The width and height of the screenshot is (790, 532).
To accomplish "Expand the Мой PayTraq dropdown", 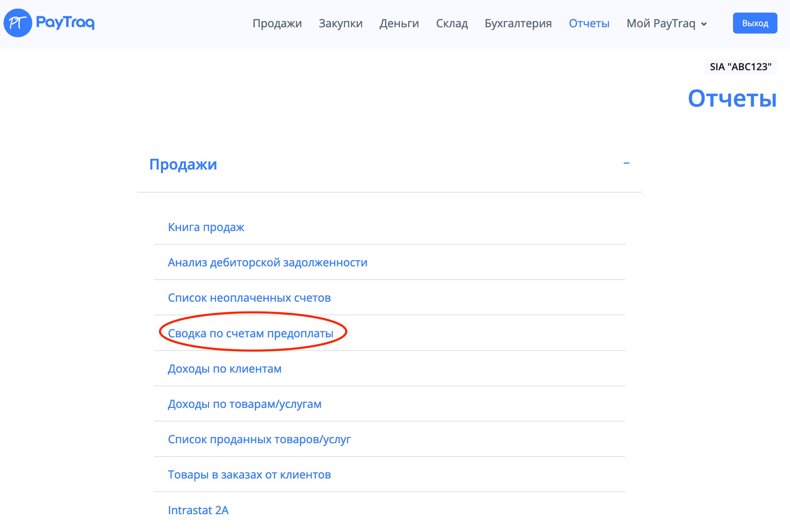I will 667,23.
